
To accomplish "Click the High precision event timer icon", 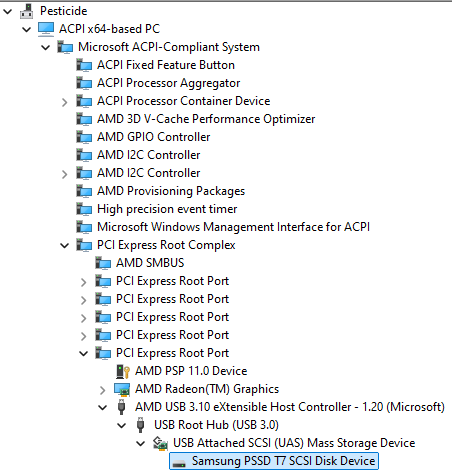I will [84, 209].
